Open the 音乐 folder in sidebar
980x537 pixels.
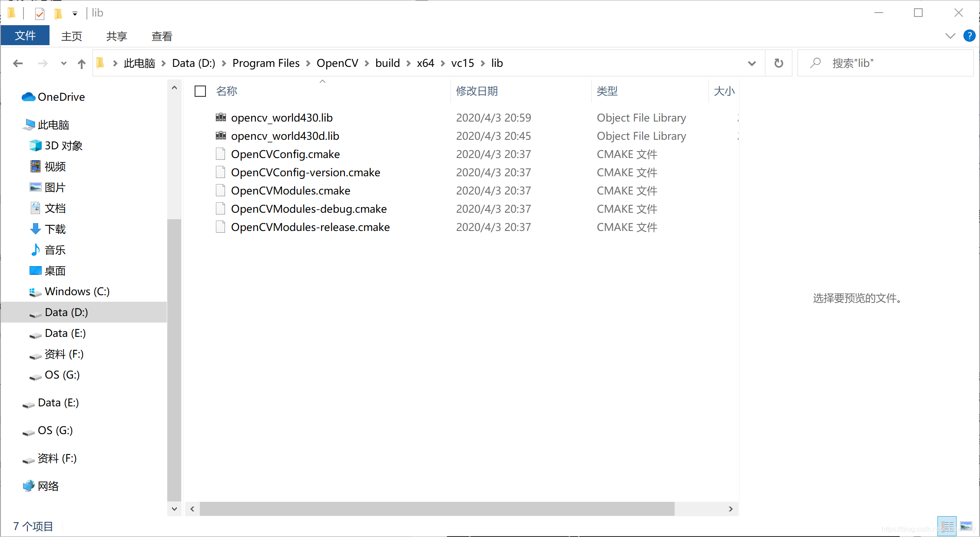point(48,250)
